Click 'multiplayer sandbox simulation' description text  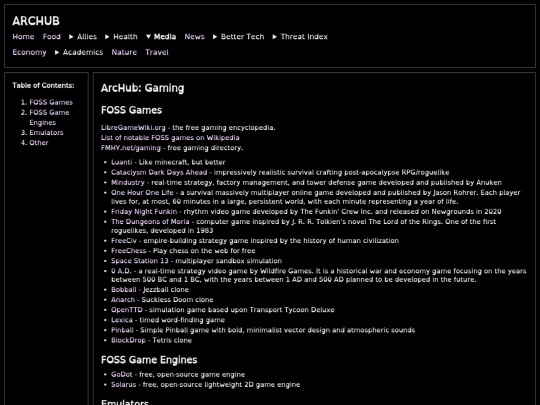pyautogui.click(x=229, y=261)
